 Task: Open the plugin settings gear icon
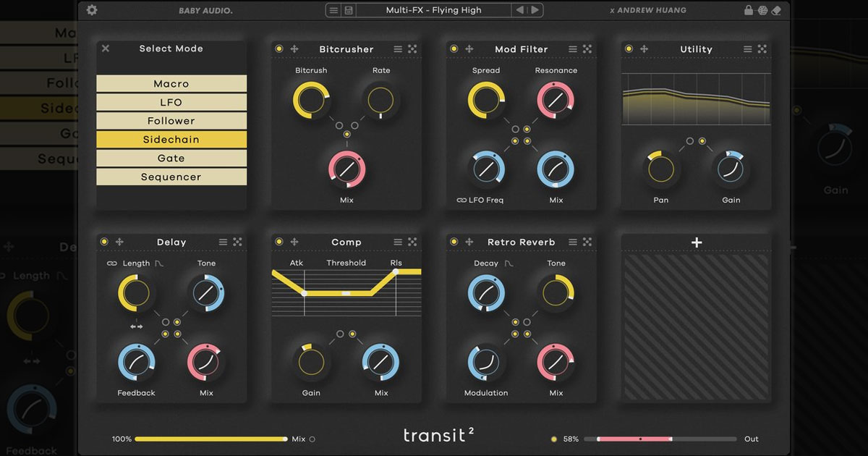click(x=91, y=10)
